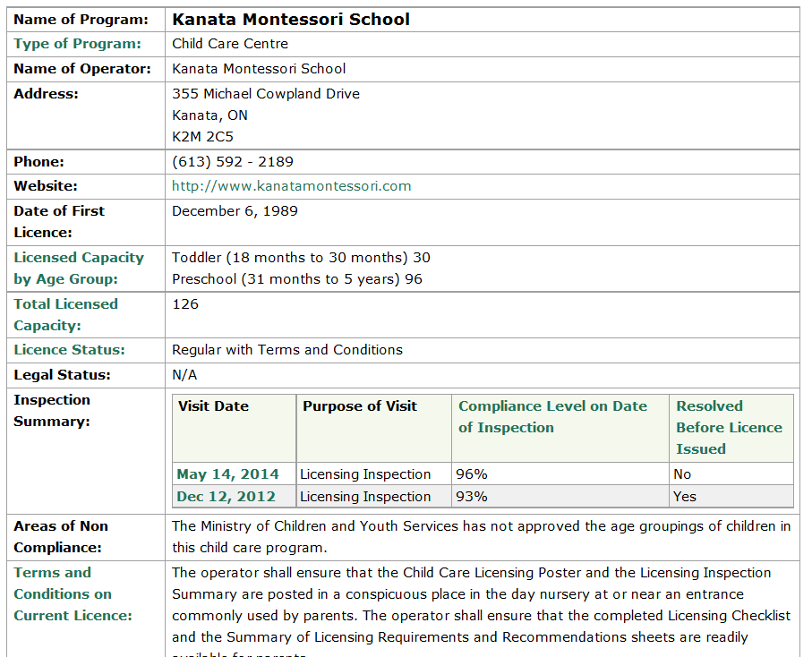The width and height of the screenshot is (812, 657).
Task: Open the Dec 12, 2012 inspection link
Action: point(226,497)
